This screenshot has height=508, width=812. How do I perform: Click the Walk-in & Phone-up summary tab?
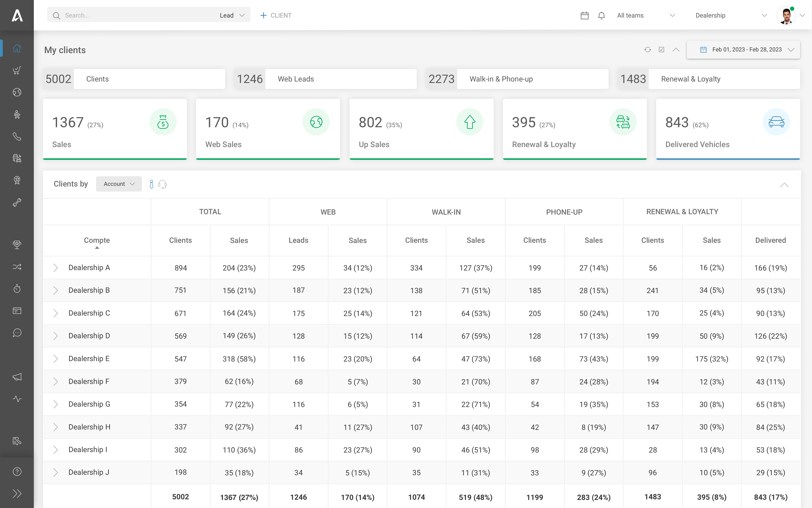[x=517, y=79]
